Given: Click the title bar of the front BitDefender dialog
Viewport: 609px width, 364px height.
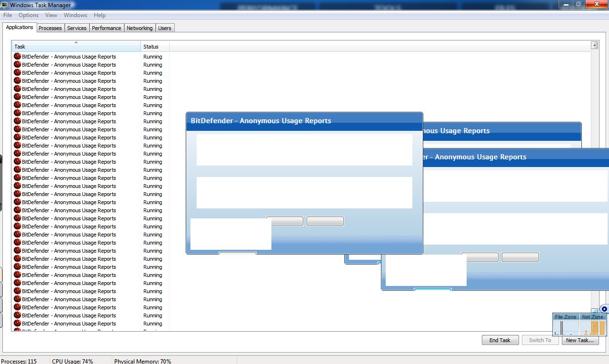Looking at the screenshot, I should [304, 121].
